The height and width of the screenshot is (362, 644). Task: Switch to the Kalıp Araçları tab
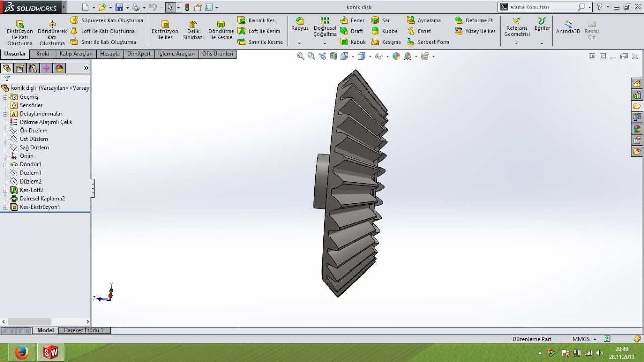[x=76, y=54]
